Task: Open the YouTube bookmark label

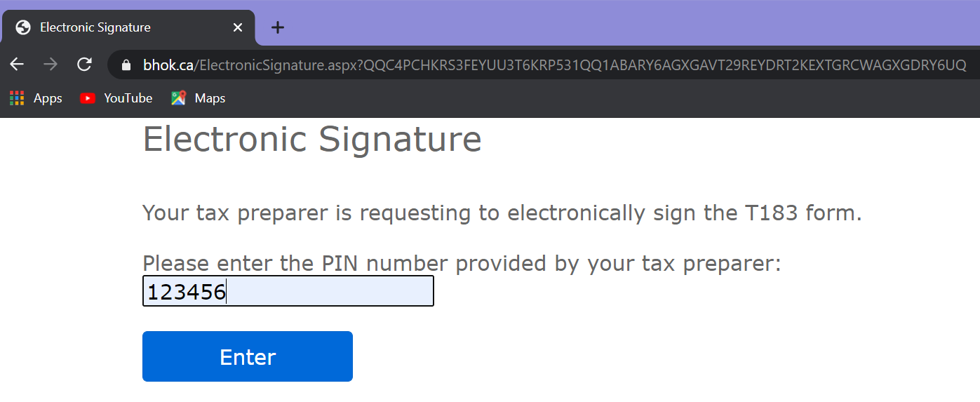Action: coord(128,98)
